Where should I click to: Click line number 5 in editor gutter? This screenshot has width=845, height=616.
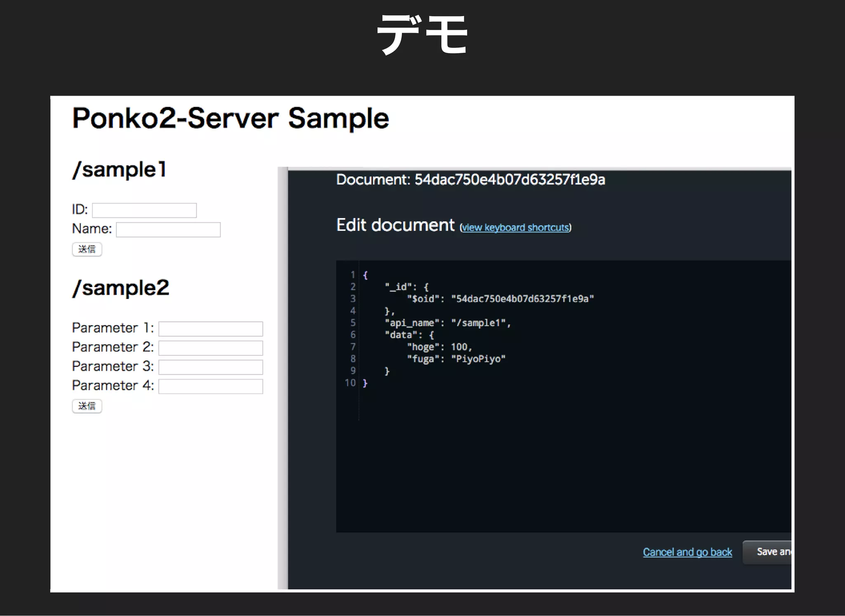(353, 323)
